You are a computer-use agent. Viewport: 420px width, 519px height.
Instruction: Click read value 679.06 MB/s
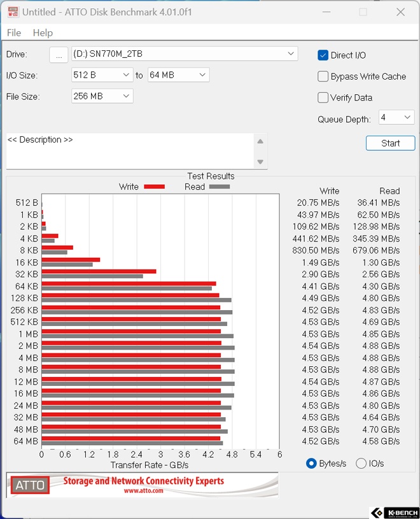point(376,250)
